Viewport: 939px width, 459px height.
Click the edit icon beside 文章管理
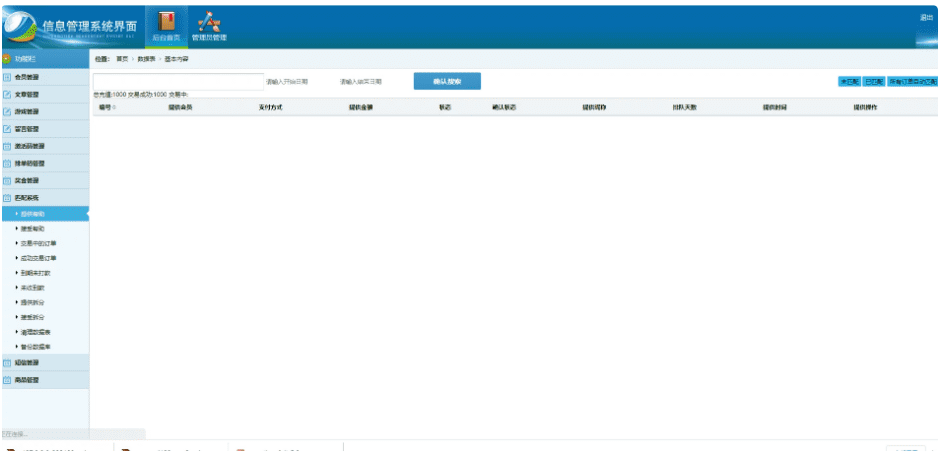[x=7, y=95]
